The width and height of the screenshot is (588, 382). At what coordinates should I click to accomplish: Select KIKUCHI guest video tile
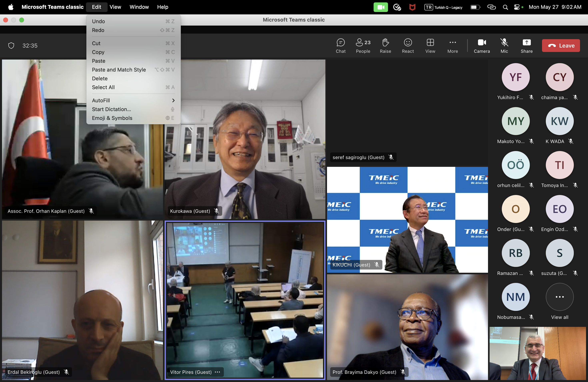click(407, 220)
